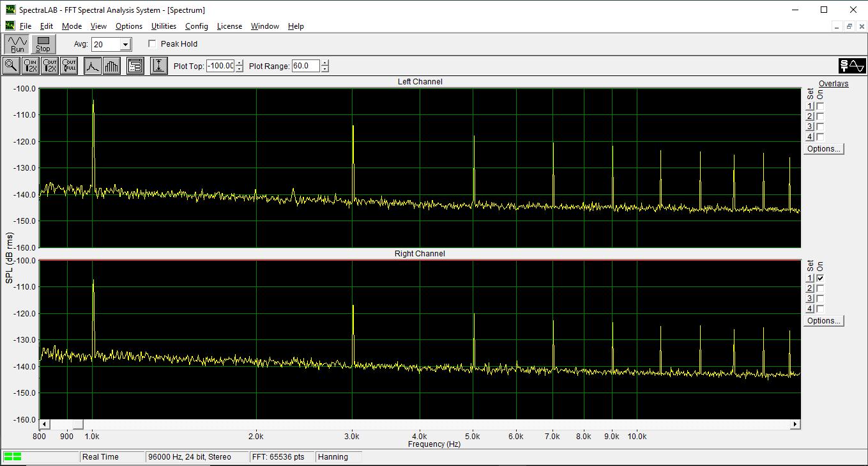Open the Options menu

click(129, 26)
